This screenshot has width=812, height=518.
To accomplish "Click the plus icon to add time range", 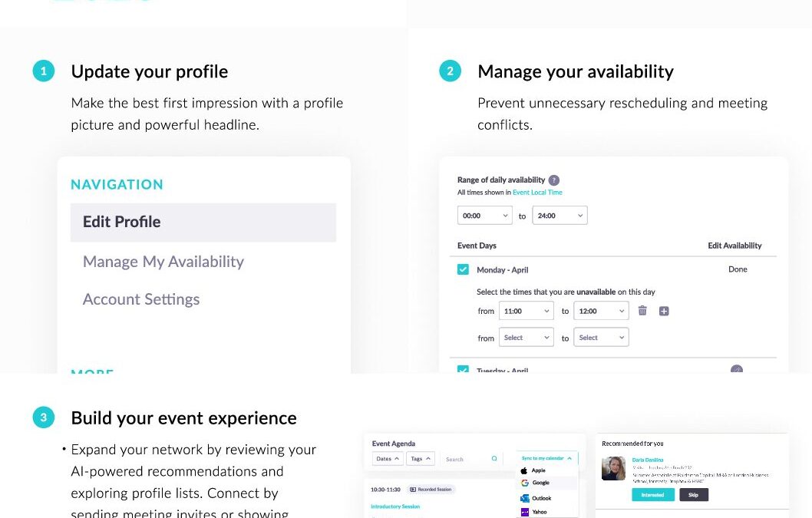I will tap(664, 311).
